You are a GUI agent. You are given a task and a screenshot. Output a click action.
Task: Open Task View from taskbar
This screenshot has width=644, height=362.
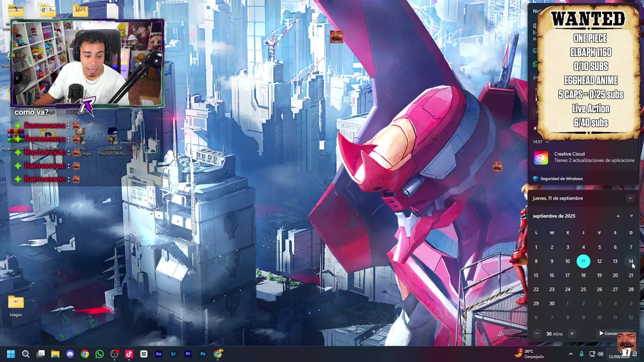(x=41, y=354)
